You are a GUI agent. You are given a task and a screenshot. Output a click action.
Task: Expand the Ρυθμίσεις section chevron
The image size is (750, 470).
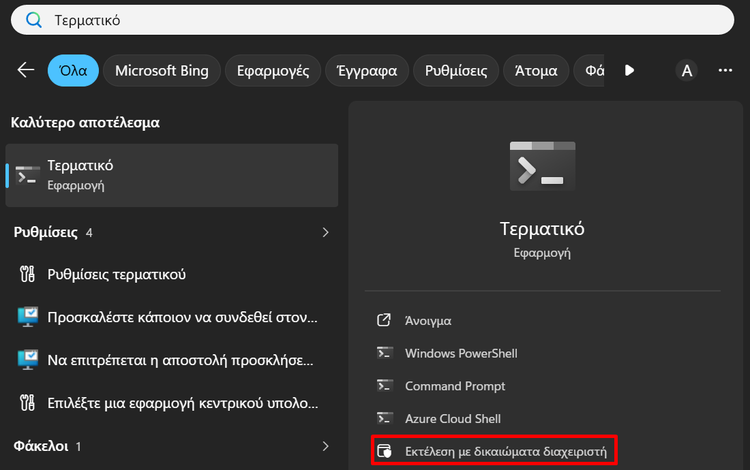324,232
